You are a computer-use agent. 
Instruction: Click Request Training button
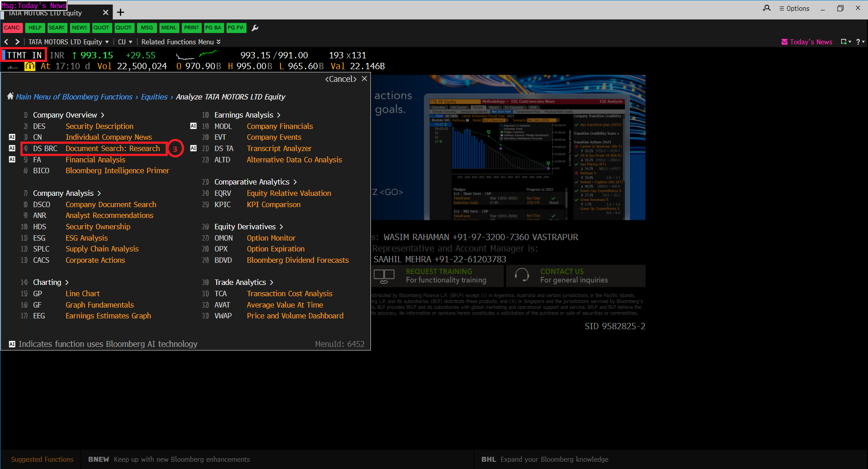[x=437, y=276]
